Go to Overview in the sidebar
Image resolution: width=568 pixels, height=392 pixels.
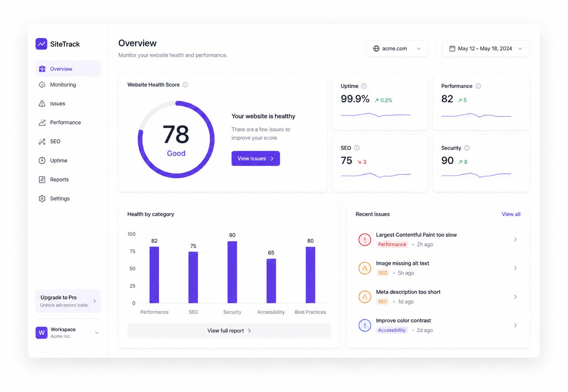68,69
